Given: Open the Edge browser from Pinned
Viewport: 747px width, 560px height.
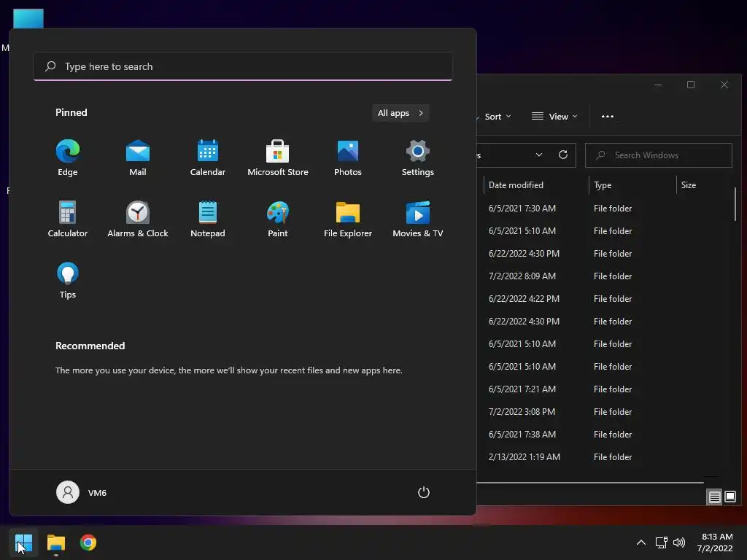Looking at the screenshot, I should pos(68,158).
